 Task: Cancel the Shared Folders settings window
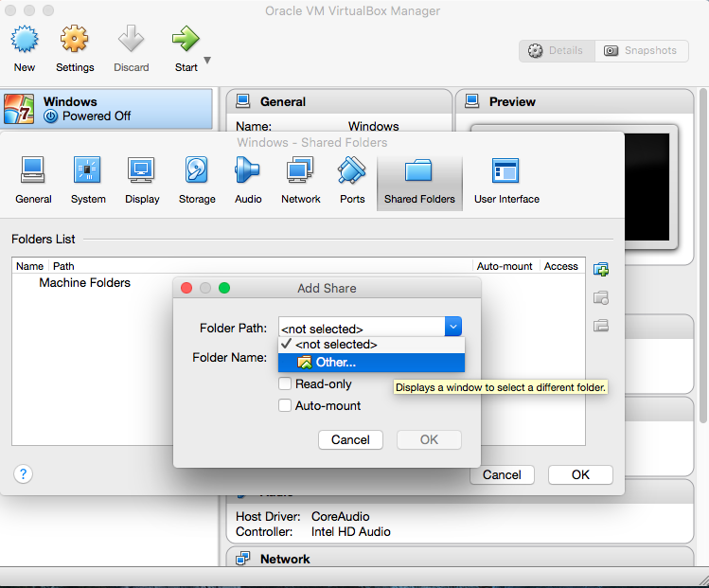(502, 475)
